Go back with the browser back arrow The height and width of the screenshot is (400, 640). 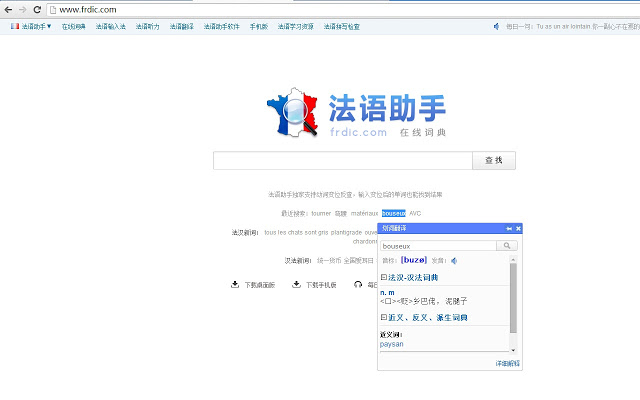tap(8, 9)
